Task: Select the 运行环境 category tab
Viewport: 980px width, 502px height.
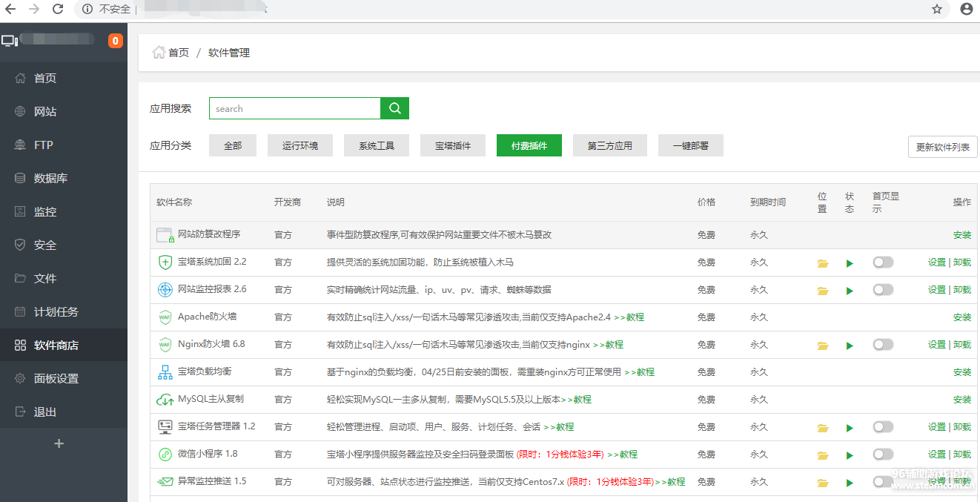Action: coord(300,146)
